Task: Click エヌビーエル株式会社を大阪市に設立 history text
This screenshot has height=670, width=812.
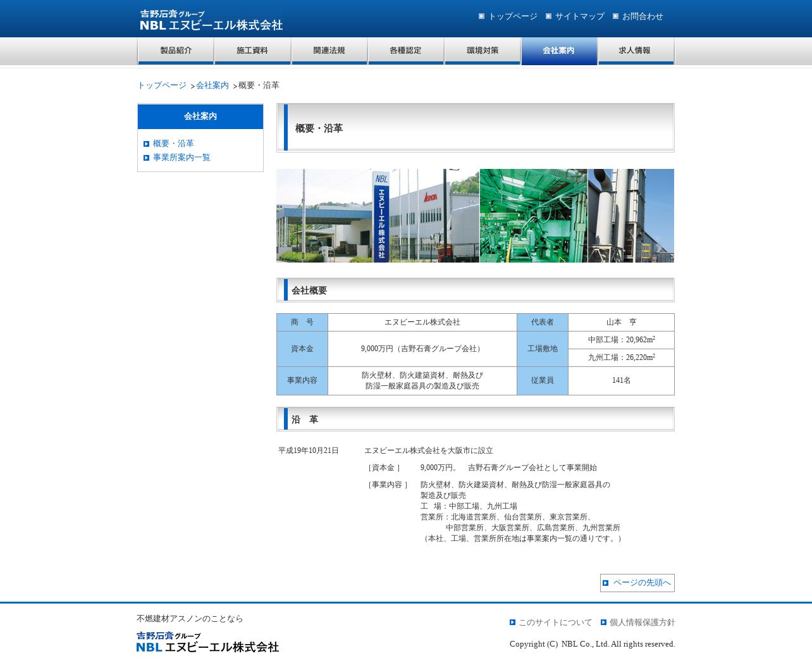Action: coord(429,451)
